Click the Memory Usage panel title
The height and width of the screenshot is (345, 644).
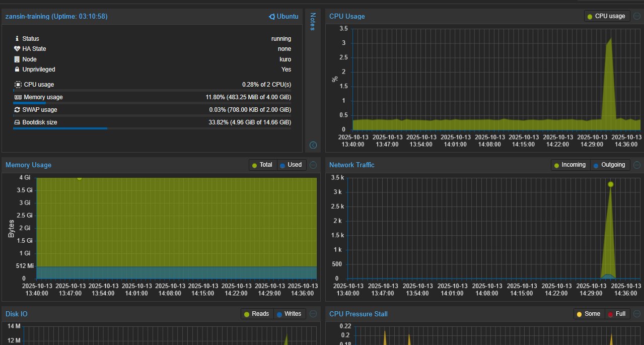tap(28, 165)
